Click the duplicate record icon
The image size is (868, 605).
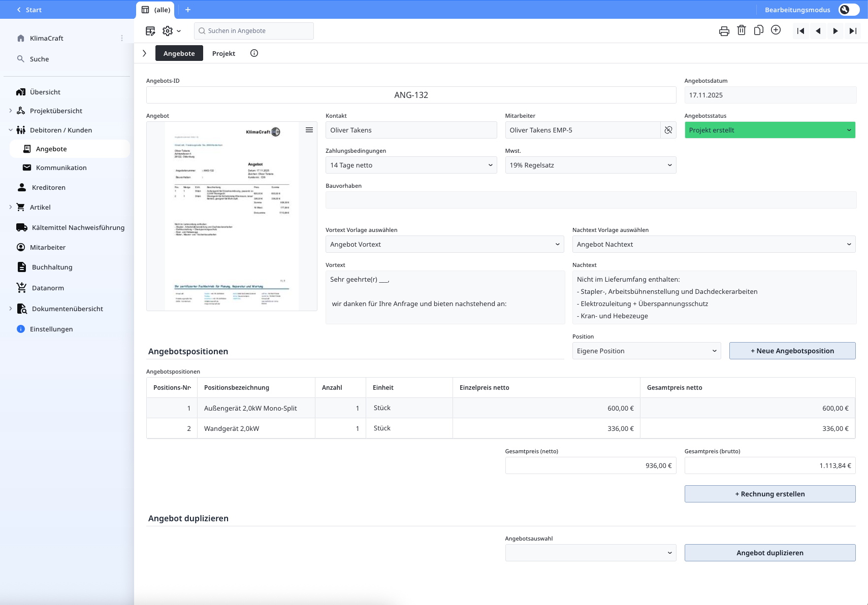[x=758, y=30]
